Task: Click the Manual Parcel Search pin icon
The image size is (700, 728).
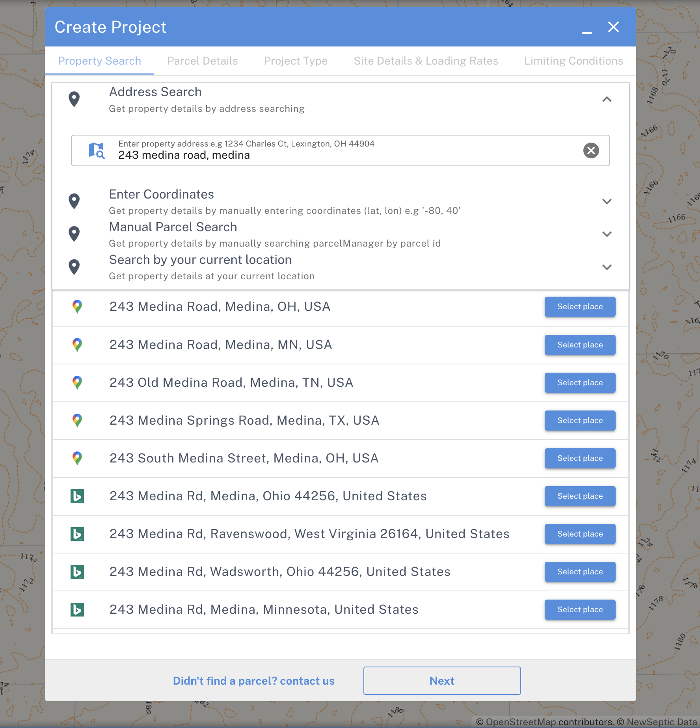Action: (x=74, y=234)
